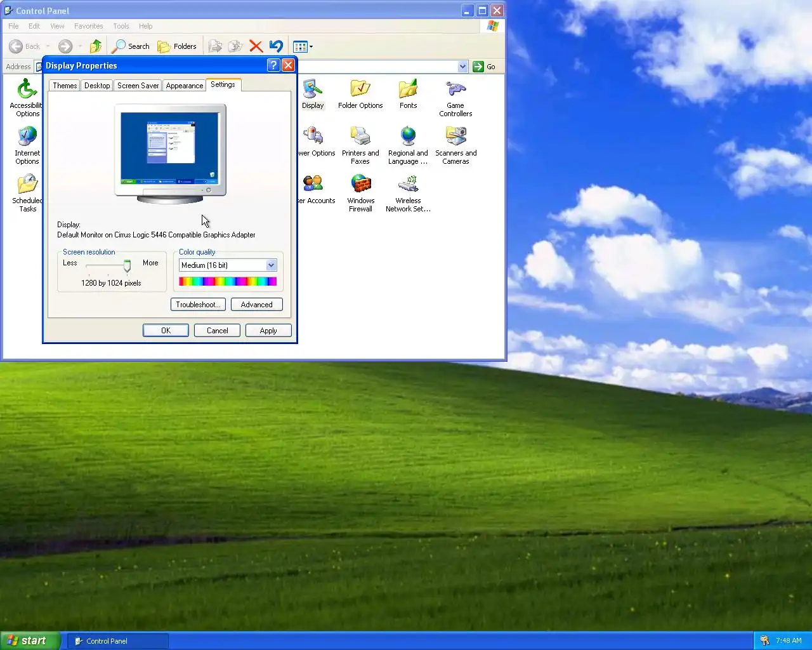Click the Advanced button
This screenshot has width=812, height=650.
[x=257, y=305]
